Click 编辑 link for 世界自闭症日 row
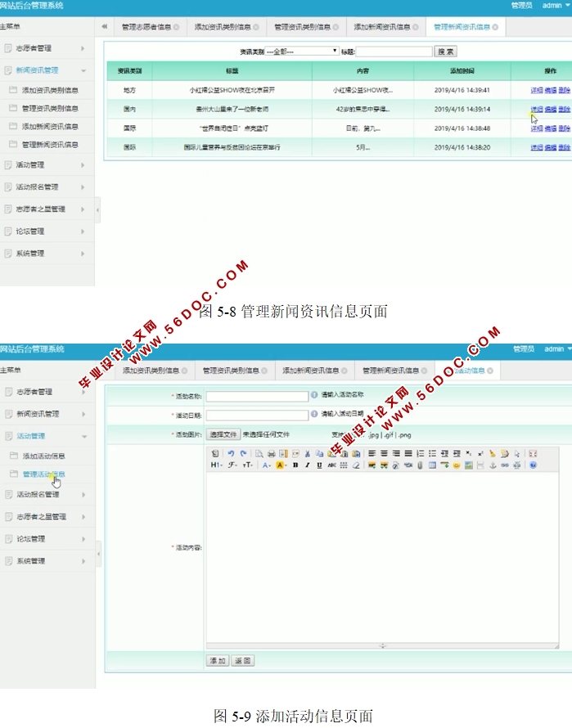Screen dimensions: 572x728 [551, 128]
